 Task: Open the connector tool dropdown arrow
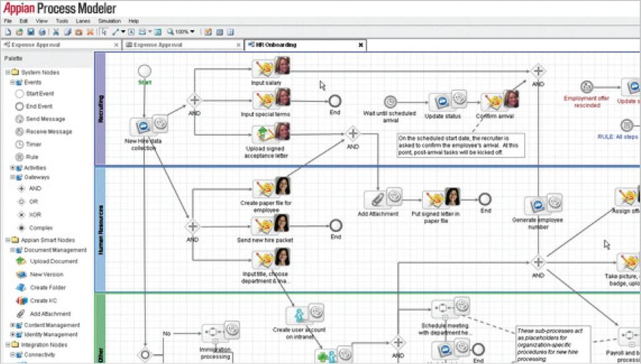click(x=123, y=32)
